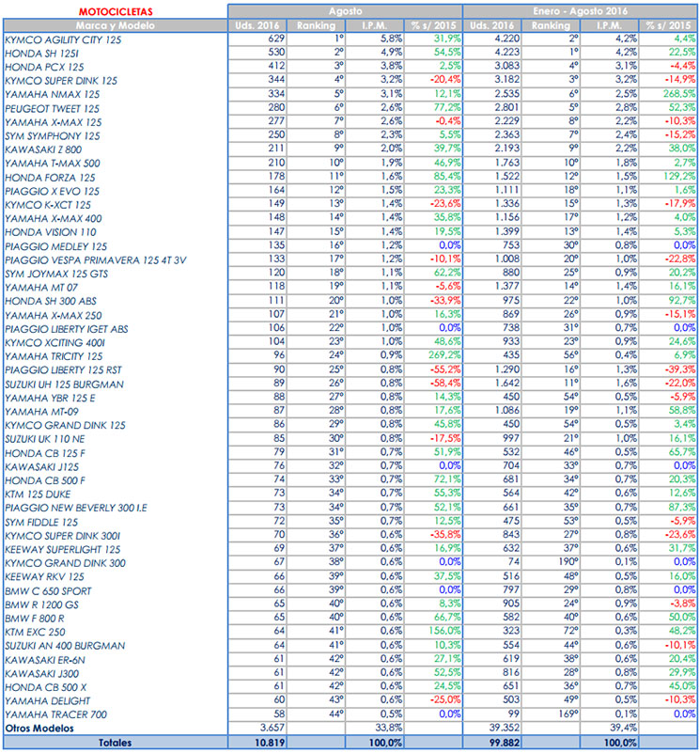Image resolution: width=700 pixels, height=753 pixels.
Task: Click YAMAHA X-MAX 250 model name
Action: pyautogui.click(x=54, y=316)
